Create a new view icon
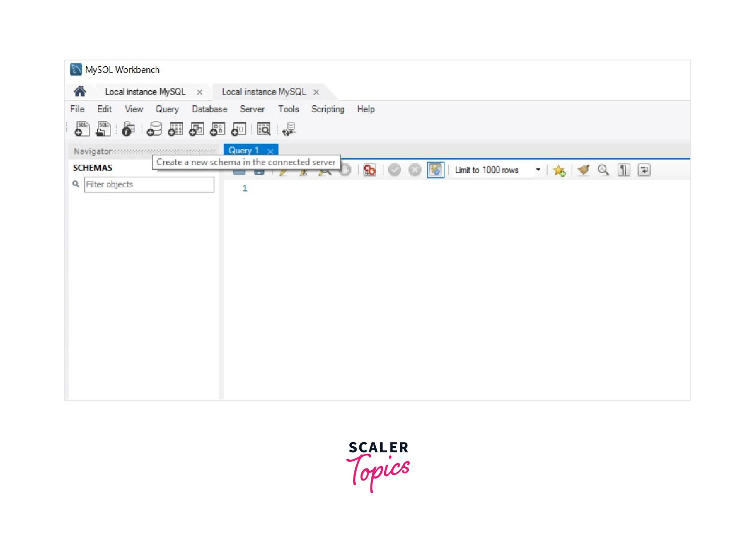The height and width of the screenshot is (539, 756). (x=197, y=129)
